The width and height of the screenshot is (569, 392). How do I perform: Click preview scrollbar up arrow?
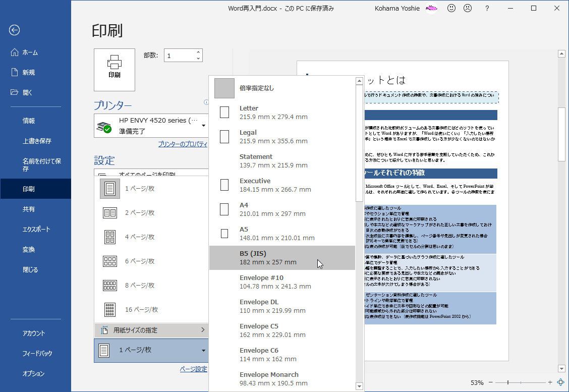pyautogui.click(x=561, y=53)
